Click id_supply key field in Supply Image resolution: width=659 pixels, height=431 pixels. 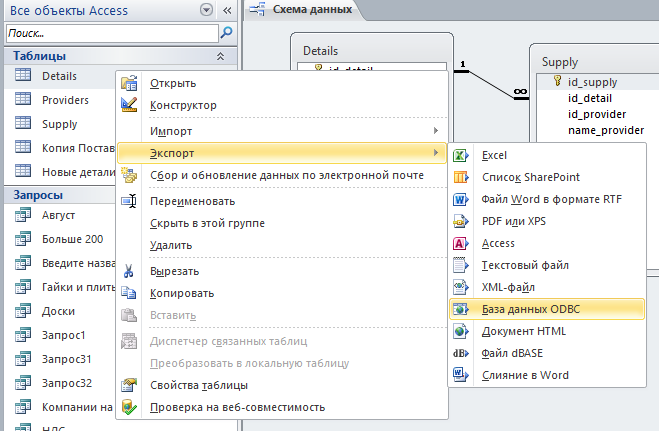pos(593,82)
